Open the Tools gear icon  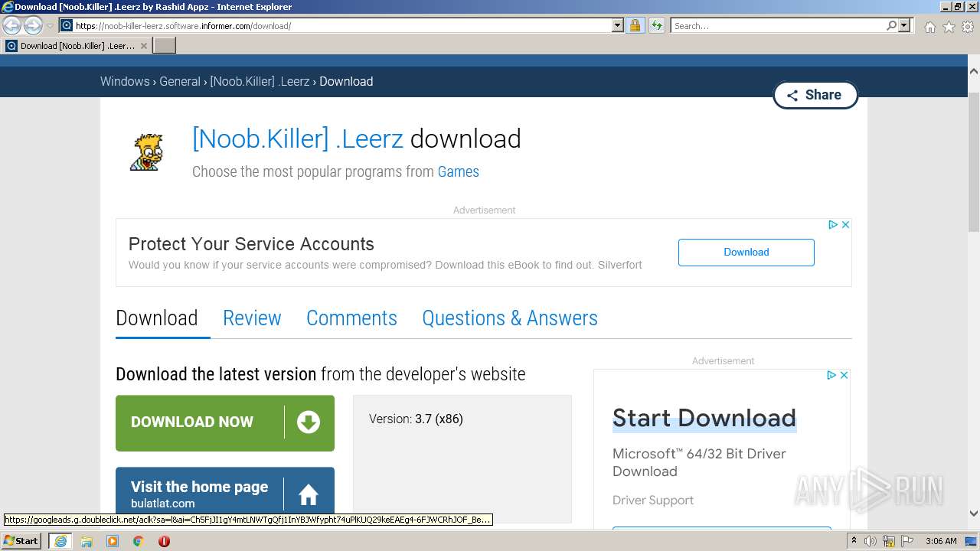click(x=968, y=27)
